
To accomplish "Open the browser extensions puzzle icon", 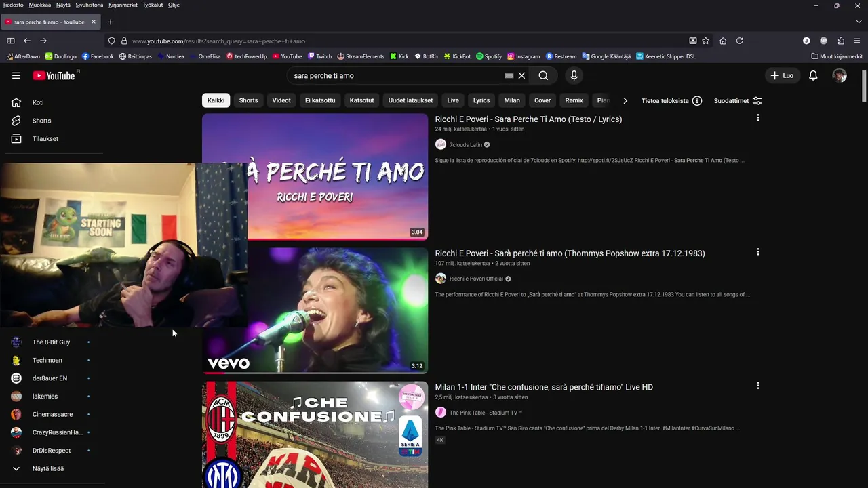I will (x=841, y=41).
